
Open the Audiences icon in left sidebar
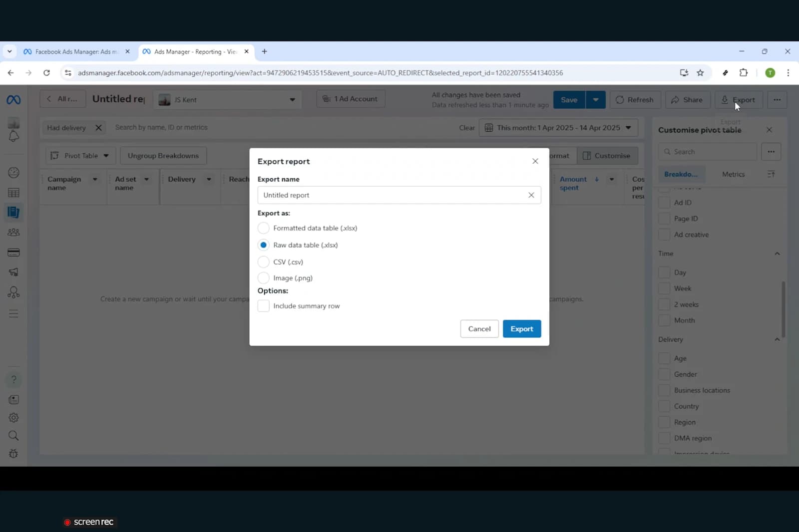[x=13, y=233]
